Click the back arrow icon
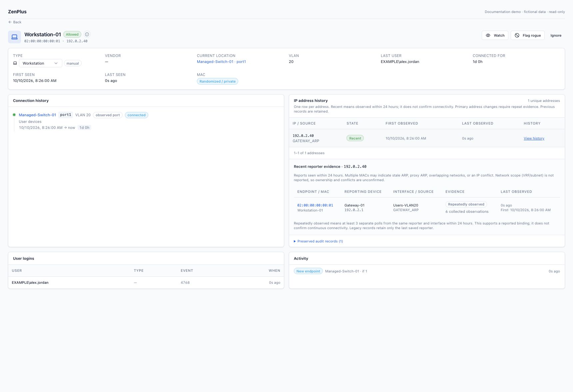Viewport: 573px width, 392px height. [10, 22]
